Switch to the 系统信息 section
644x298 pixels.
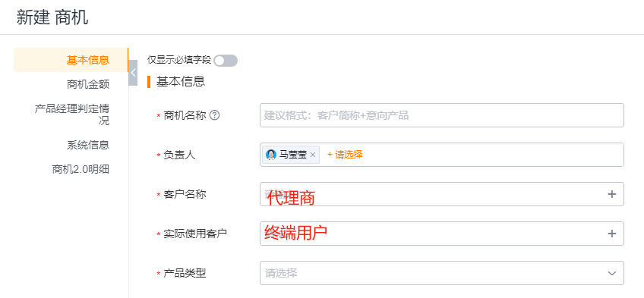88,145
